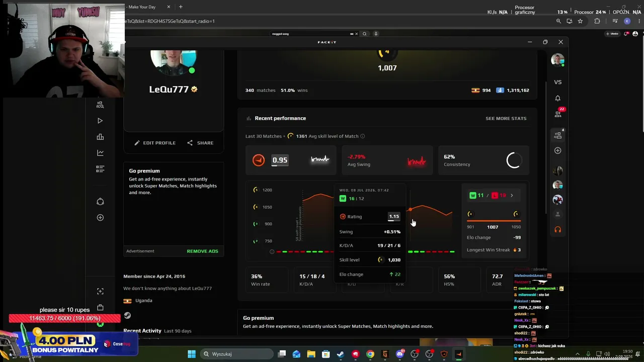Click the plus-circle icon in right sidebar
Screen dimensions: 644x362
558,151
